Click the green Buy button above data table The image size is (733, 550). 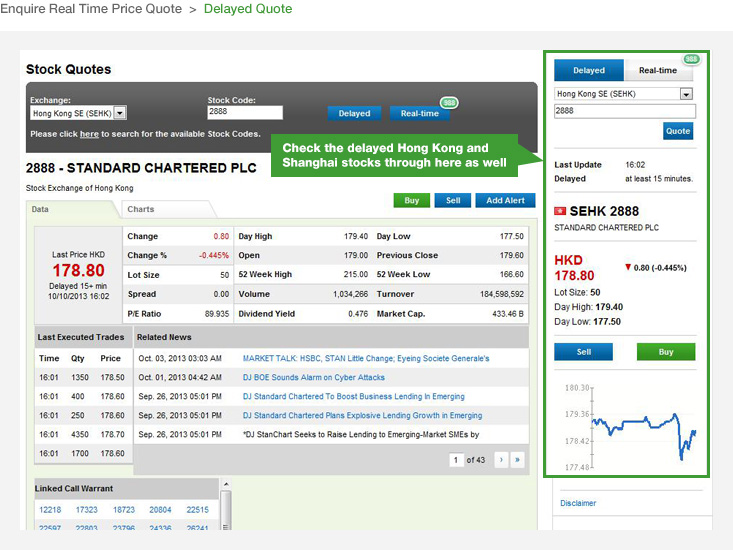click(x=411, y=200)
